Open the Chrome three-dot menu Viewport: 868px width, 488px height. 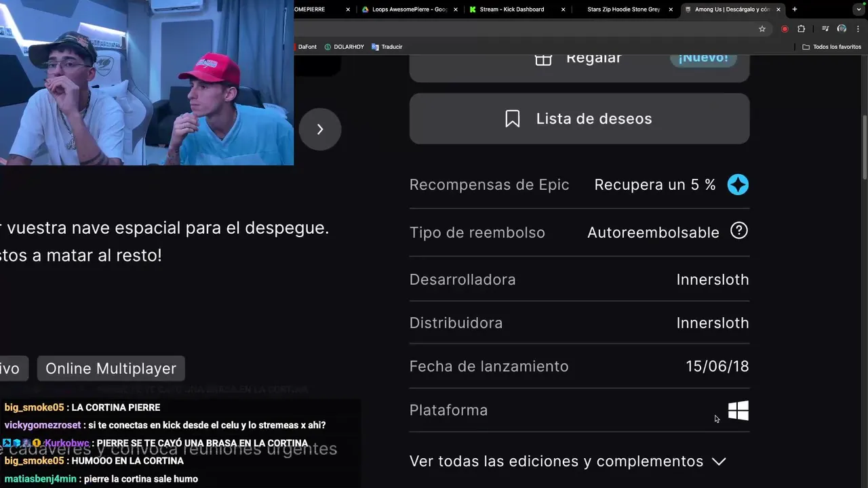[859, 29]
